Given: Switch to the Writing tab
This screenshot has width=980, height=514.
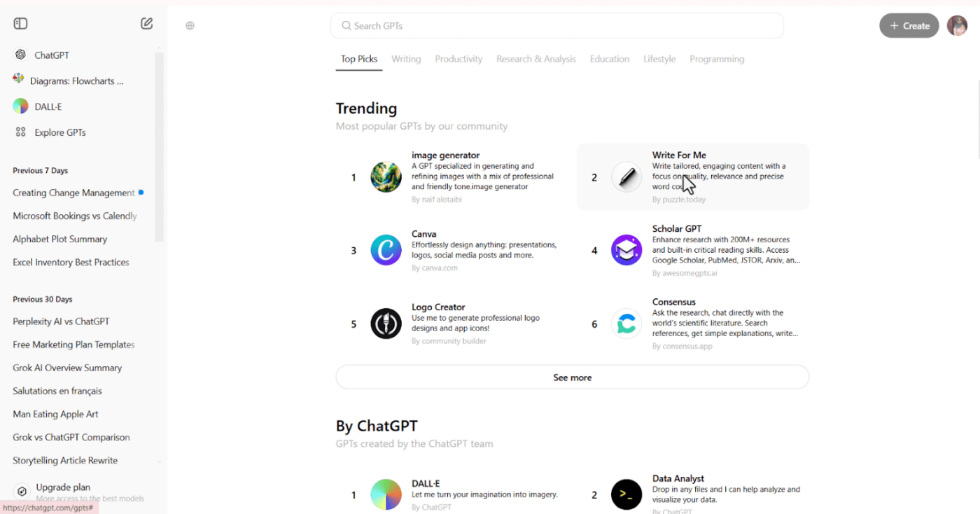Looking at the screenshot, I should pyautogui.click(x=406, y=59).
